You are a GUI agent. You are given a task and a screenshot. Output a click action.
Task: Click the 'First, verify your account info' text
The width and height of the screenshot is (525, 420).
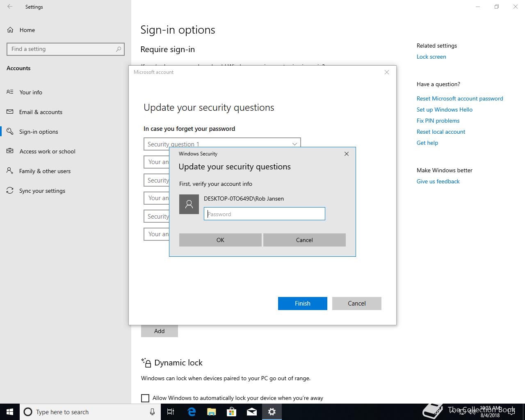point(216,184)
